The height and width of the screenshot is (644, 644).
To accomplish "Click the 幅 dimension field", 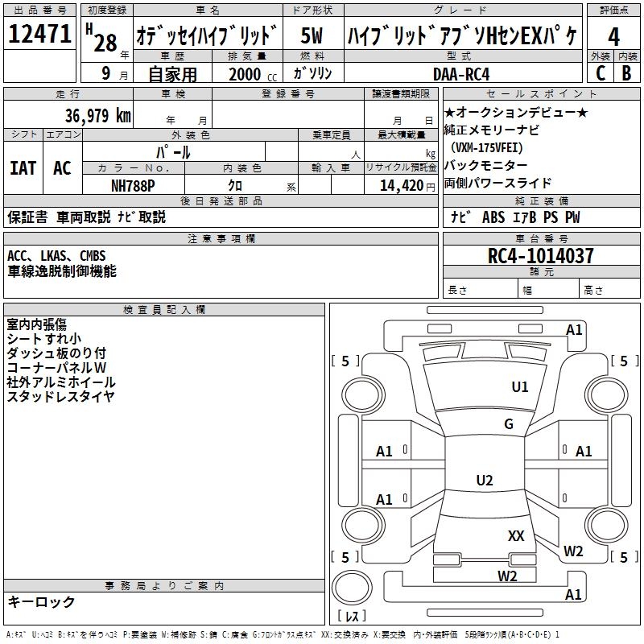I will point(548,290).
